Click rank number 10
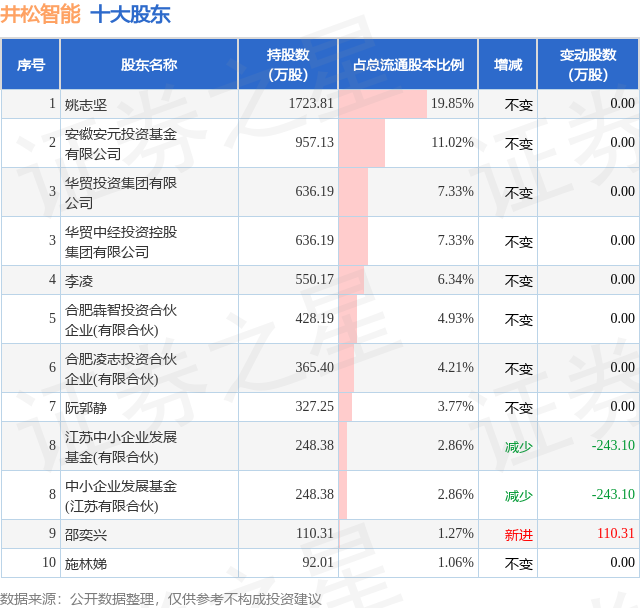This screenshot has width=640, height=608. tap(49, 563)
